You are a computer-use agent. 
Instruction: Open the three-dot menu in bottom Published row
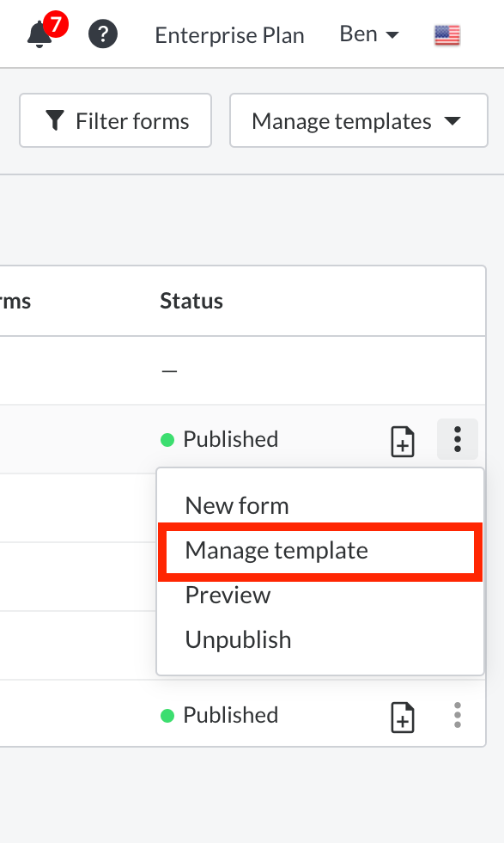(x=458, y=715)
